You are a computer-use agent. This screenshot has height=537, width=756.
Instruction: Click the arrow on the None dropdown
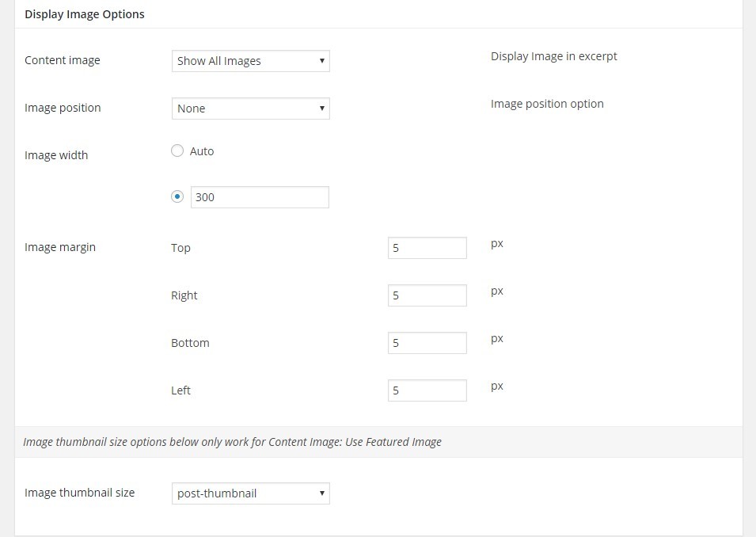pyautogui.click(x=321, y=109)
